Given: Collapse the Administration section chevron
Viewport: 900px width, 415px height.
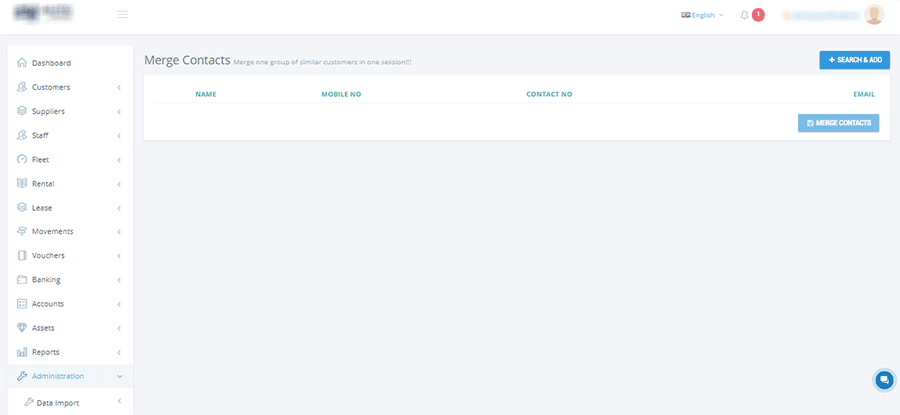Looking at the screenshot, I should tap(119, 376).
